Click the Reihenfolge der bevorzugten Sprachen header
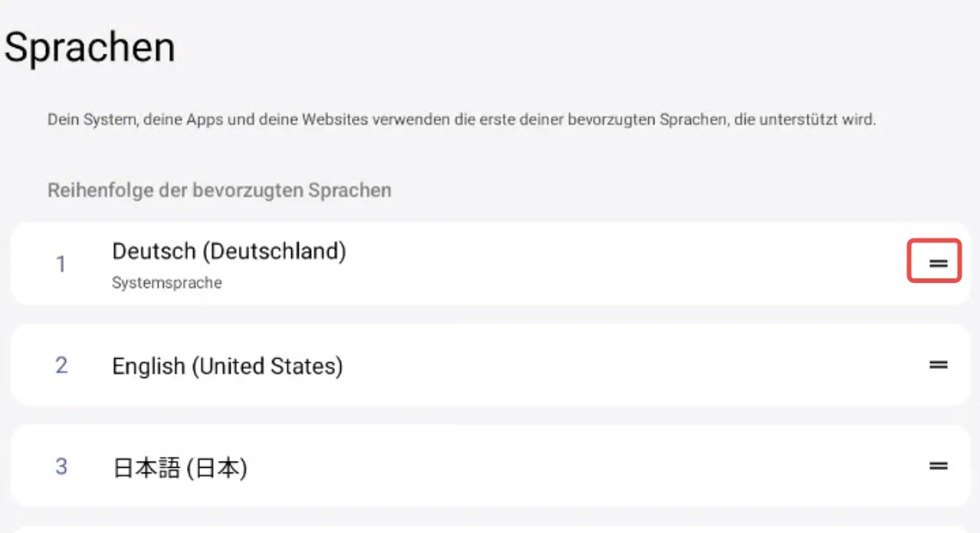The image size is (980, 533). (x=219, y=190)
